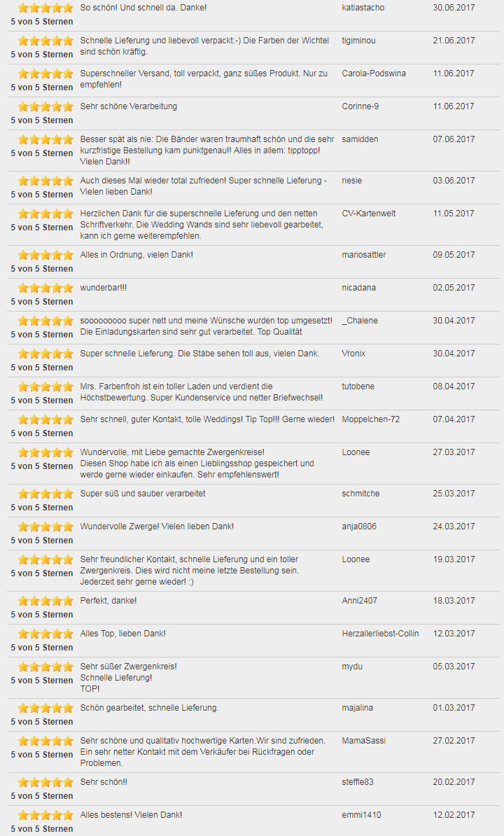The image size is (504, 836).
Task: Open reviewer profile Carola-Podswina
Action: coord(374,74)
